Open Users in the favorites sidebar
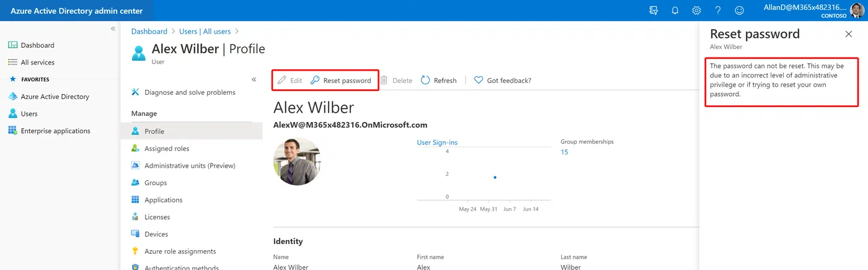This screenshot has height=270, width=868. [29, 114]
